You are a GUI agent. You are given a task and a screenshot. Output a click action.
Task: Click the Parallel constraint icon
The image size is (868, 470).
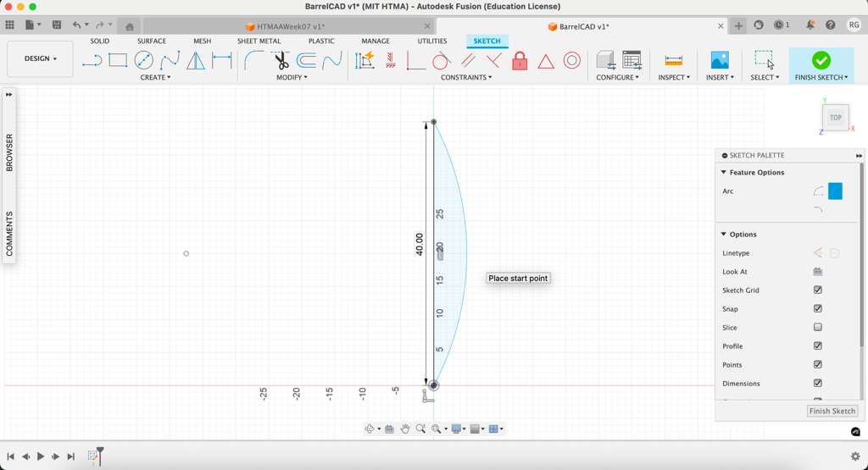468,60
